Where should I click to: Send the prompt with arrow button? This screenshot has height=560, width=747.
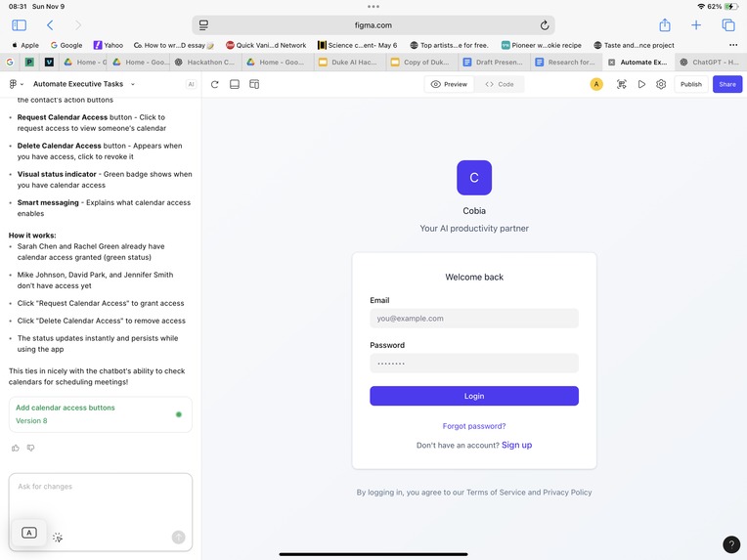(178, 538)
